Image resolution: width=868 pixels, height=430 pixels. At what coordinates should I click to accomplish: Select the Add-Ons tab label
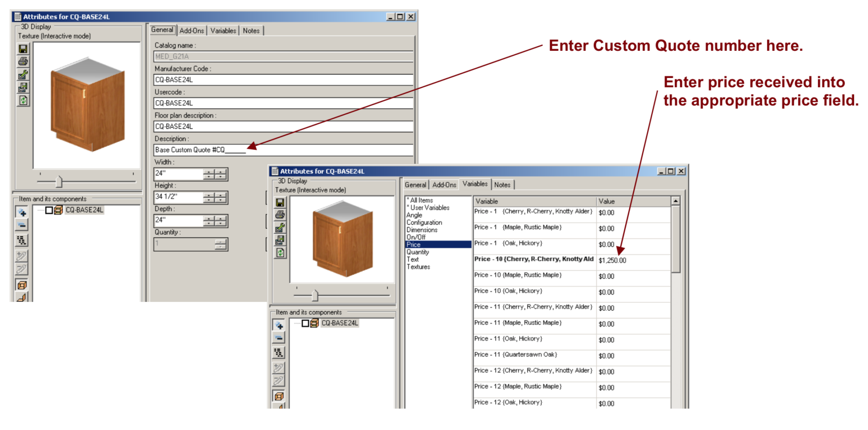192,31
